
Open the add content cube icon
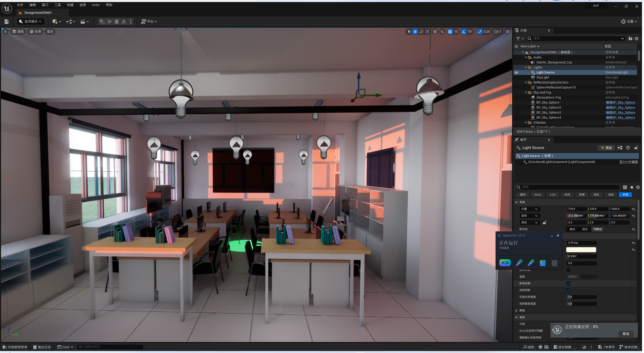point(55,22)
